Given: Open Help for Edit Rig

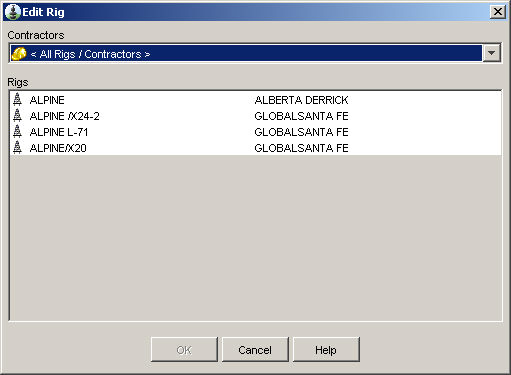Looking at the screenshot, I should [326, 350].
